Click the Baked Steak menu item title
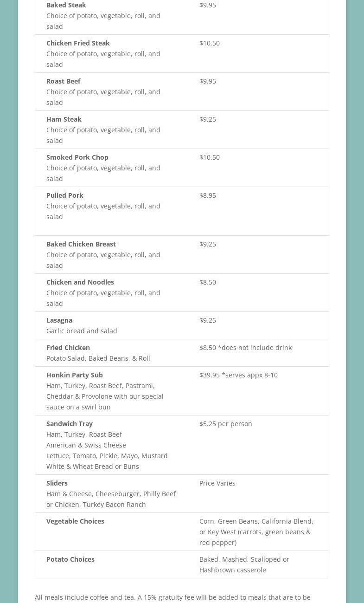The image size is (364, 603). (x=66, y=5)
